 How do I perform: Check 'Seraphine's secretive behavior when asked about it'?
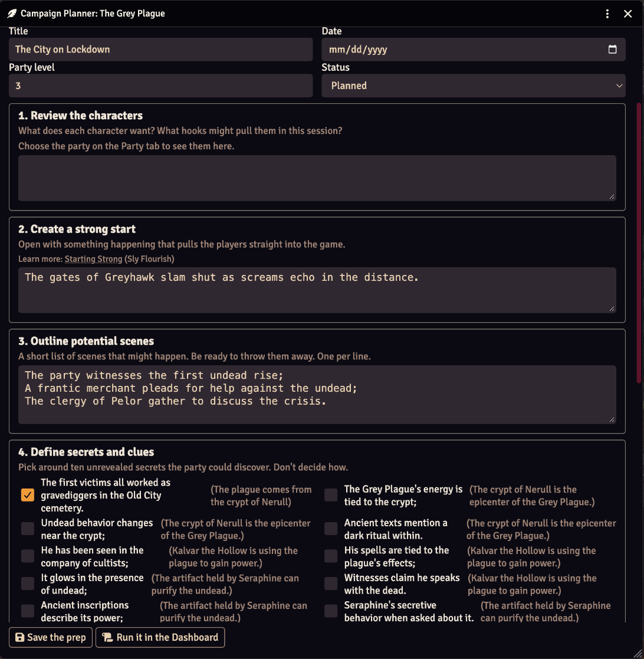(x=331, y=611)
